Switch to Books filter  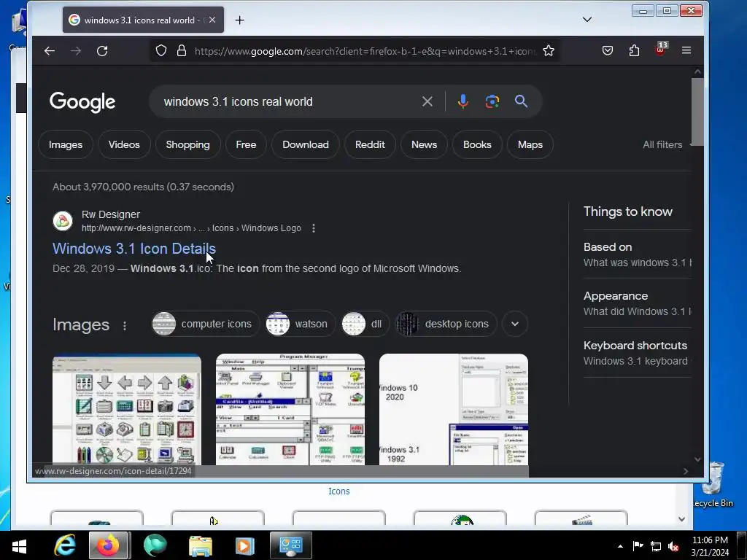click(477, 145)
